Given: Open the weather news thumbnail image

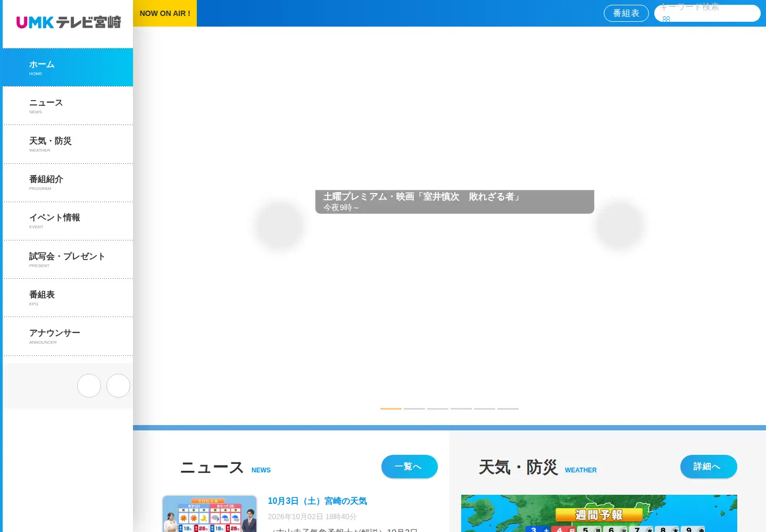Looking at the screenshot, I should coord(210,514).
